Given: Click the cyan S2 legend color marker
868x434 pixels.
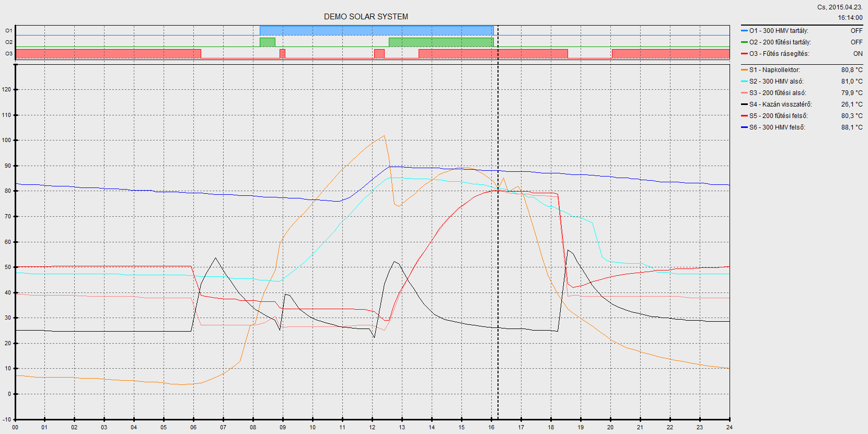Looking at the screenshot, I should click(744, 81).
